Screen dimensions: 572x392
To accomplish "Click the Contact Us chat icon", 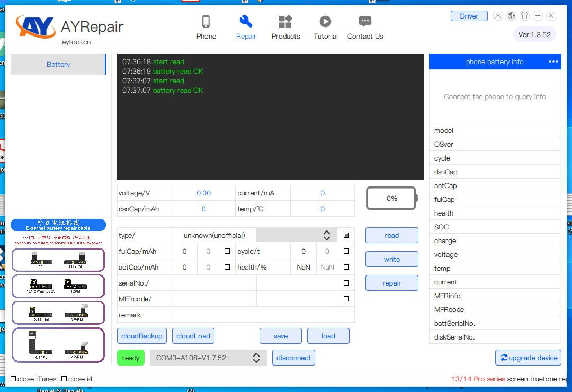I will click(365, 22).
